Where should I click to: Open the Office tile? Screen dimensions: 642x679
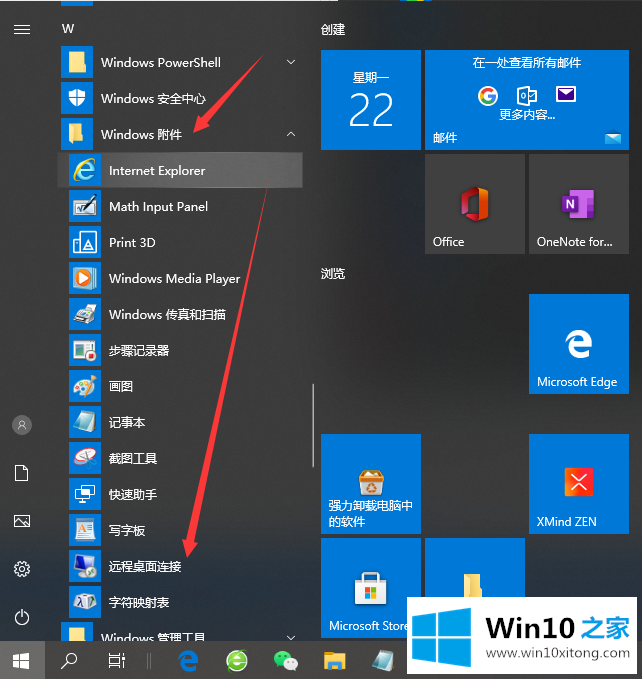[475, 204]
